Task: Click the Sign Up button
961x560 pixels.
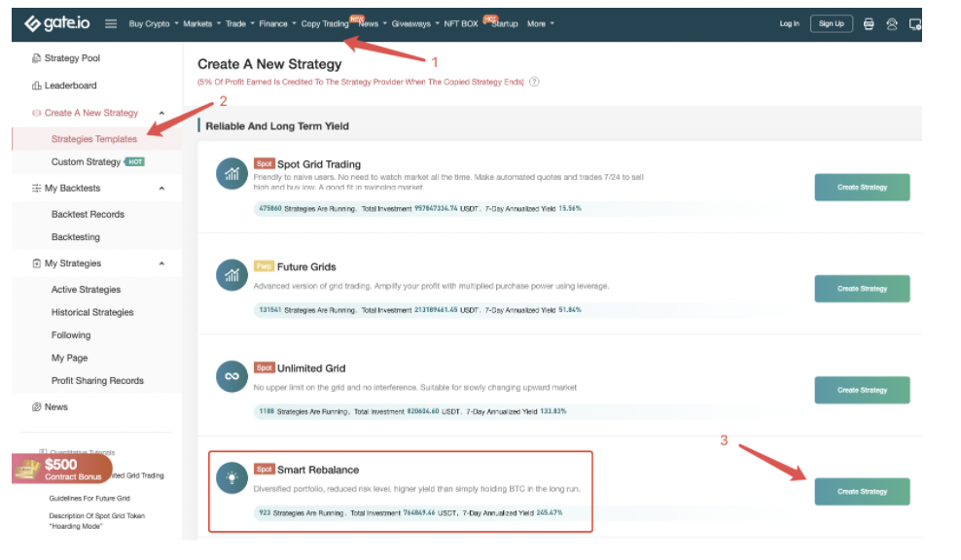Action: [x=831, y=24]
